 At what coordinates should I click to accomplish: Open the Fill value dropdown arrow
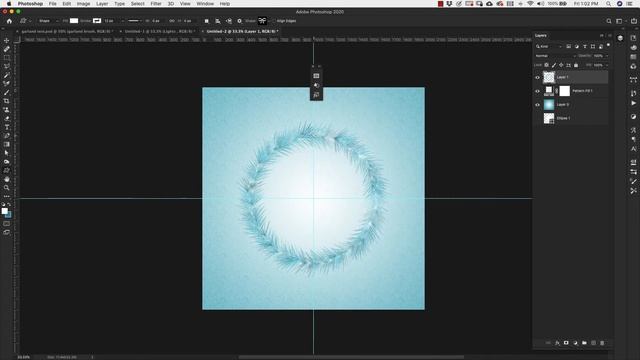tap(607, 65)
